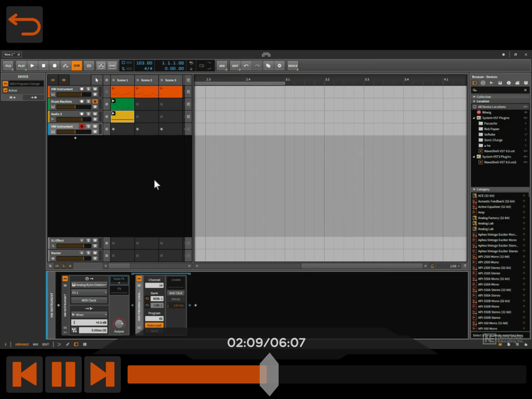Image resolution: width=532 pixels, height=399 pixels.
Task: Disarm the red record button on HW Instrument
Action: pos(81,126)
